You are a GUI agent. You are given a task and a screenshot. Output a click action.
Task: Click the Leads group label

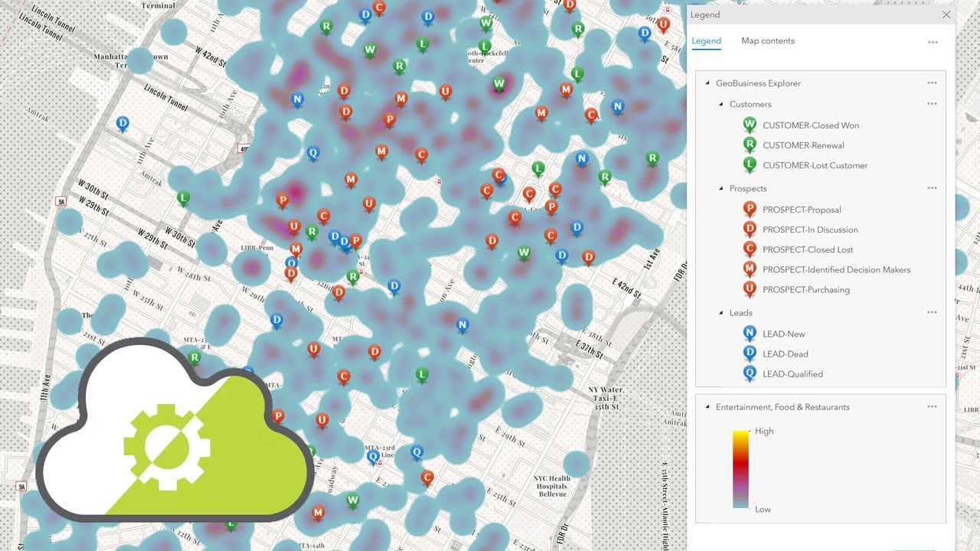[741, 313]
